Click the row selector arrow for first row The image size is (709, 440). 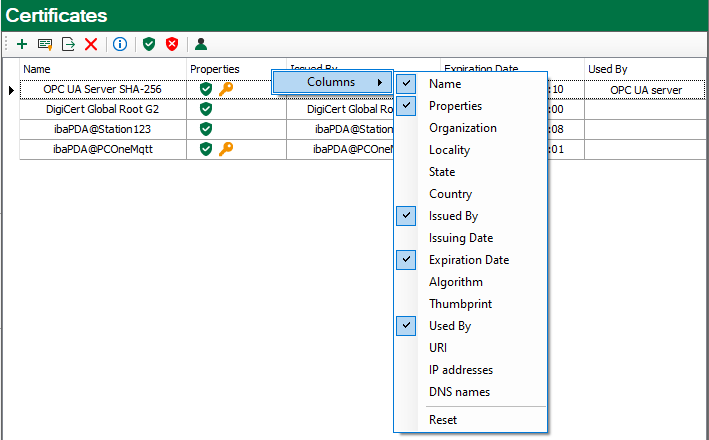click(11, 90)
